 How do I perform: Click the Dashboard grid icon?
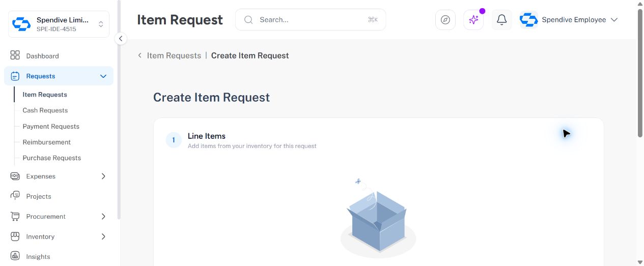coord(15,55)
